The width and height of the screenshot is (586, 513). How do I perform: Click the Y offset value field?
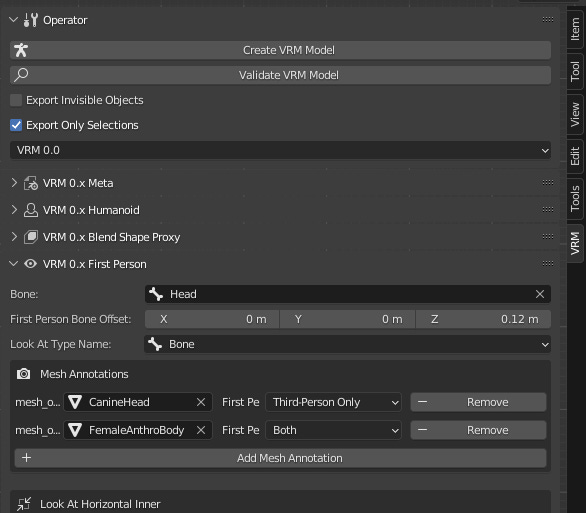pyautogui.click(x=348, y=319)
